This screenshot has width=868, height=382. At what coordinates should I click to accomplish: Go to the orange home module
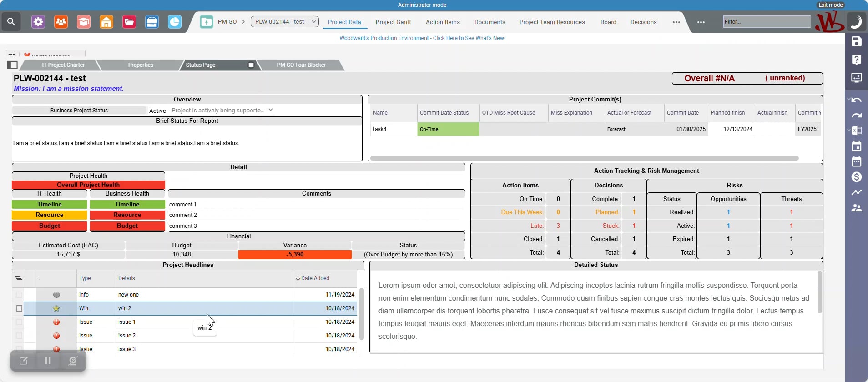[106, 22]
